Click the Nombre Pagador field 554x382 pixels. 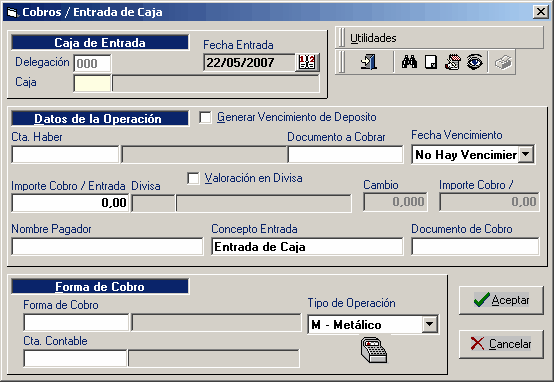point(107,246)
